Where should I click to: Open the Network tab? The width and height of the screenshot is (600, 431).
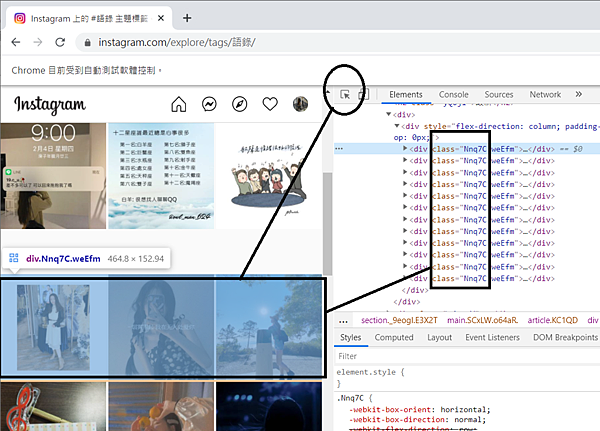pyautogui.click(x=545, y=95)
